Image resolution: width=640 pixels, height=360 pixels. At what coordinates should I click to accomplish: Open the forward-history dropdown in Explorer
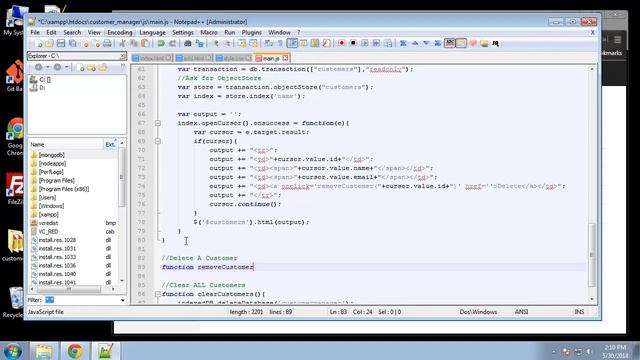67,67
